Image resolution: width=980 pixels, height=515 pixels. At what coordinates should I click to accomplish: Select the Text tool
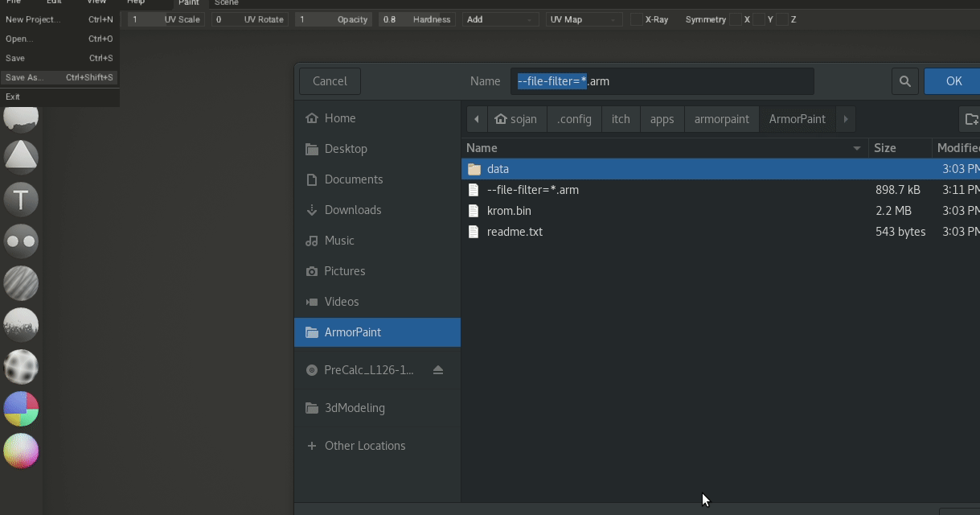tap(21, 199)
